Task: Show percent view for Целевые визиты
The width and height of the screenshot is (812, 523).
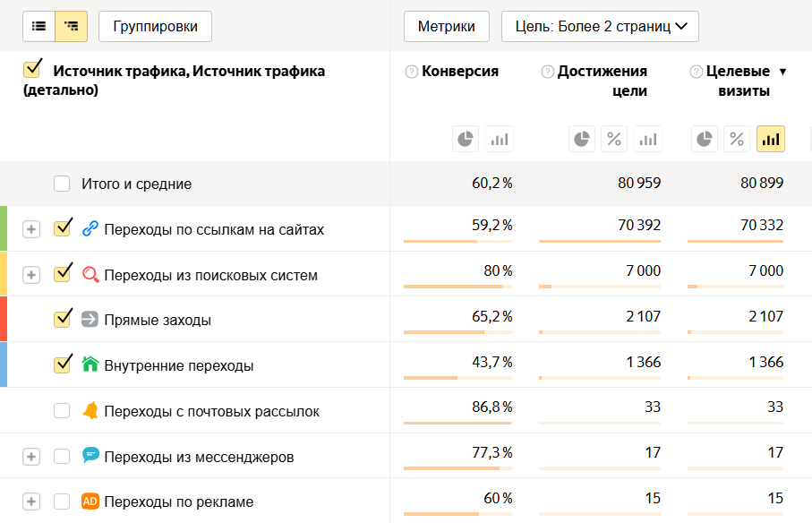Action: pyautogui.click(x=737, y=139)
